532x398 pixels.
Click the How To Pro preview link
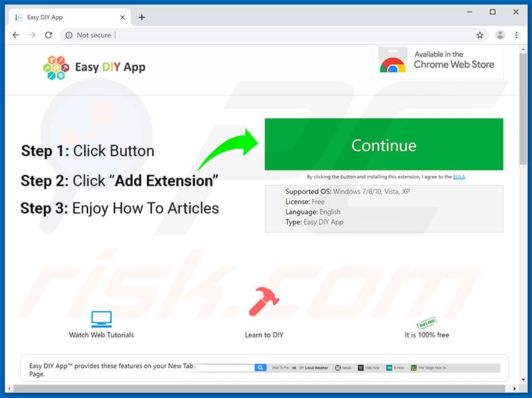coord(280,368)
